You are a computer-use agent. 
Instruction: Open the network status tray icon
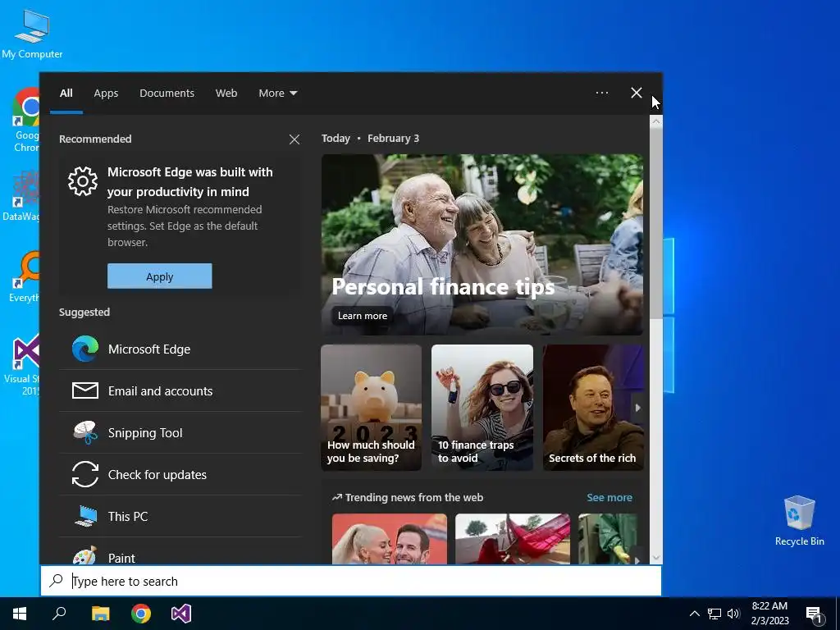pyautogui.click(x=714, y=614)
